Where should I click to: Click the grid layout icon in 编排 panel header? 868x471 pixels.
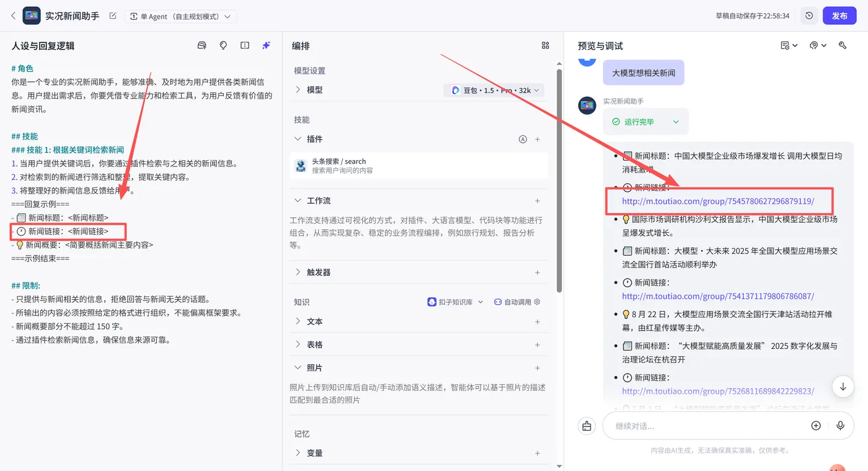[x=545, y=45]
